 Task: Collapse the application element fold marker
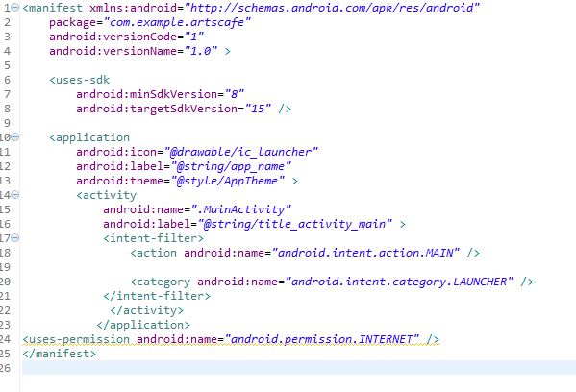[15, 137]
